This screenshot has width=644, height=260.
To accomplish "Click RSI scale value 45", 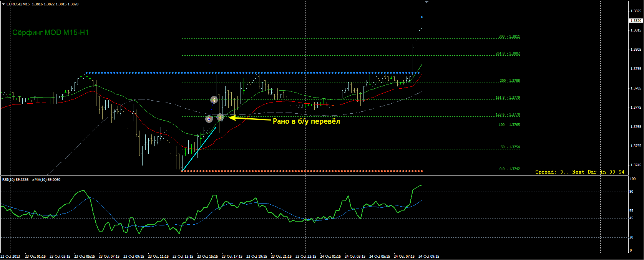I will click(632, 218).
